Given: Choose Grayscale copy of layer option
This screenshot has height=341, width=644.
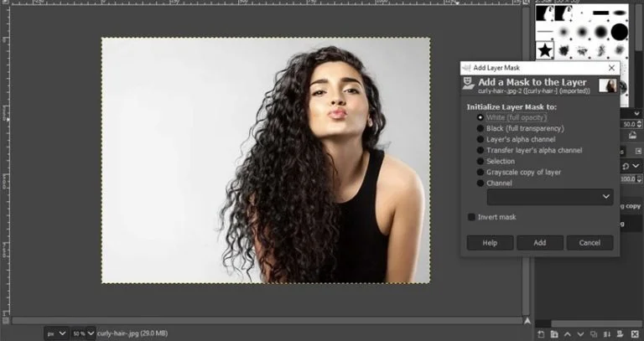Looking at the screenshot, I should point(519,173).
